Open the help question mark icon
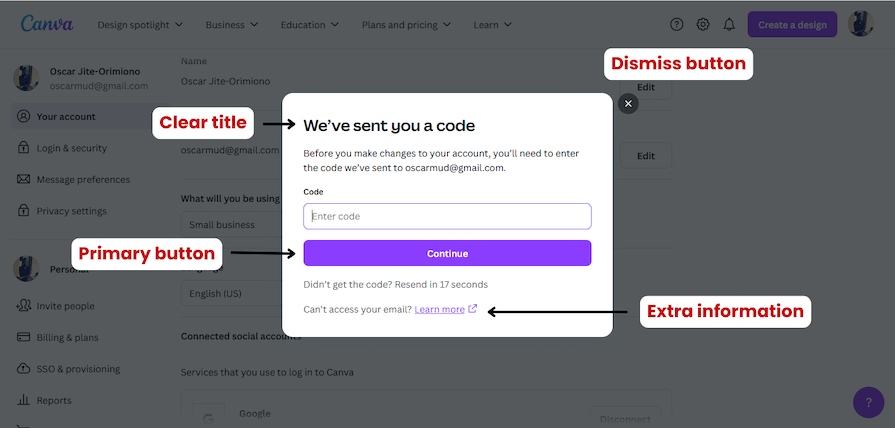Screen dimensions: 895x428 (677, 24)
